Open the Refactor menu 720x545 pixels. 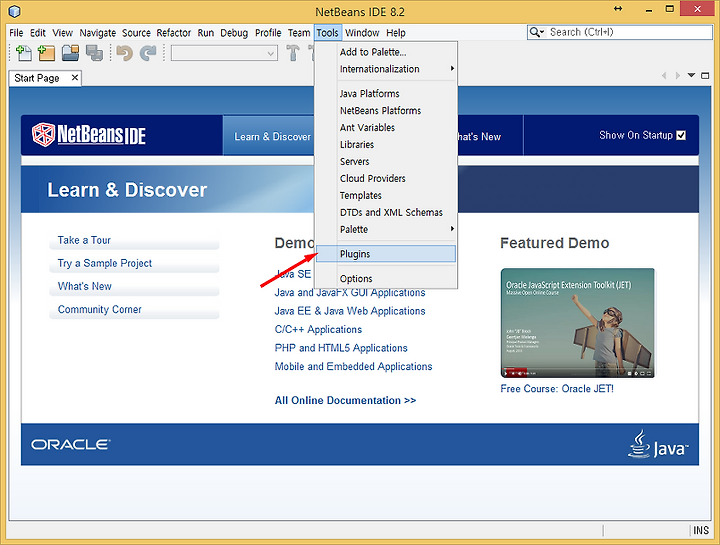174,33
